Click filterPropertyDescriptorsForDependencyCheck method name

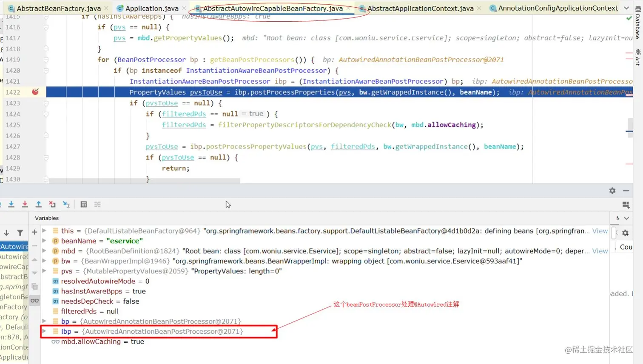(x=304, y=125)
